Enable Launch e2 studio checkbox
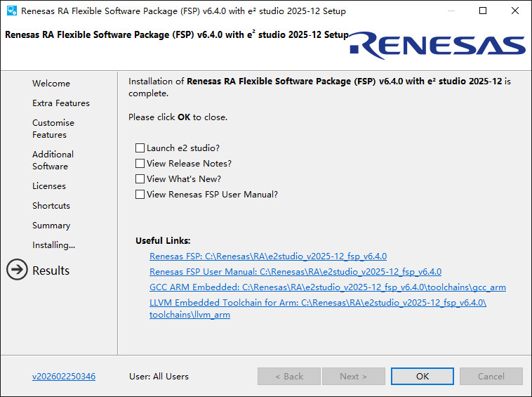Viewport: 532px width, 397px height. click(140, 148)
